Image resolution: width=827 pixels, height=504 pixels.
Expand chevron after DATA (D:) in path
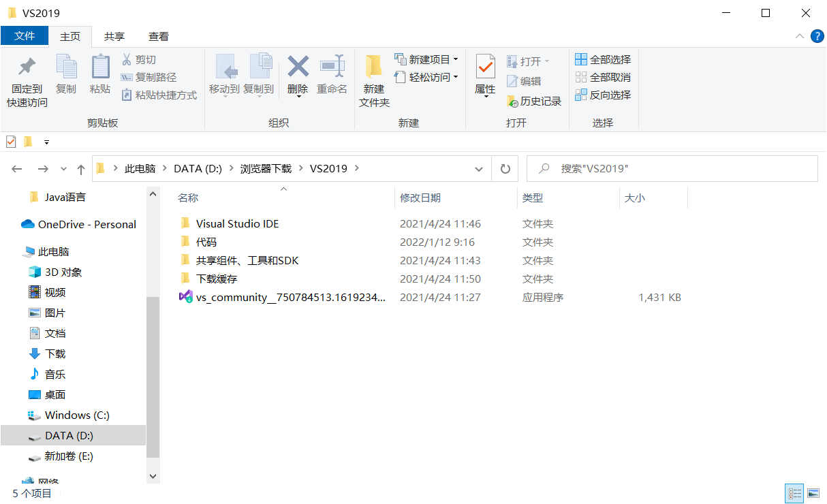click(232, 169)
